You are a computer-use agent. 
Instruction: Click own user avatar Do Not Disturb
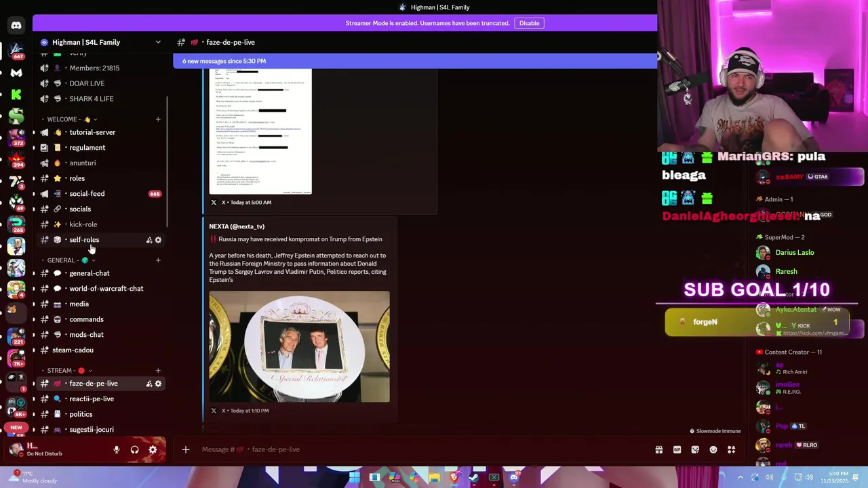coord(16,449)
